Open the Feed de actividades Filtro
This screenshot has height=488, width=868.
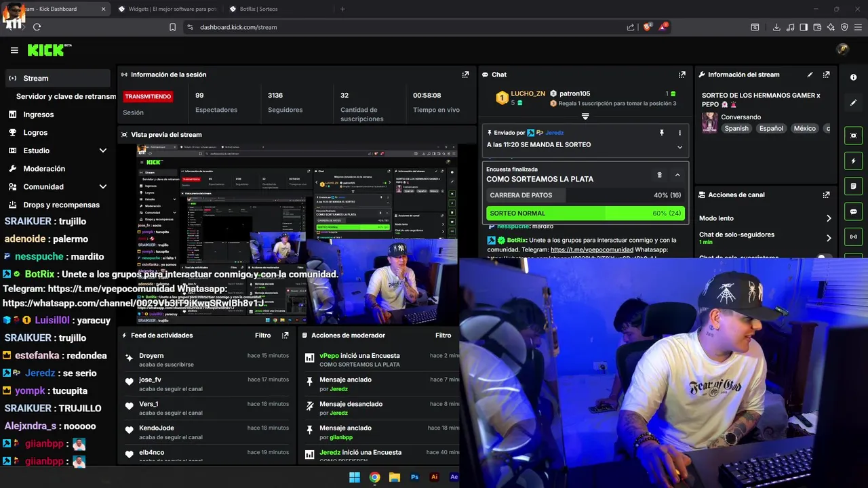pyautogui.click(x=262, y=335)
